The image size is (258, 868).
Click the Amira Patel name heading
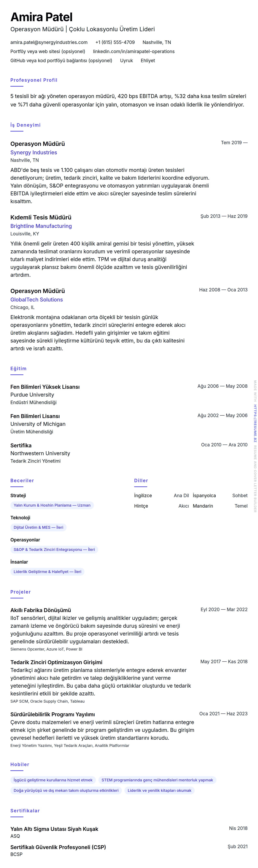coord(41,17)
